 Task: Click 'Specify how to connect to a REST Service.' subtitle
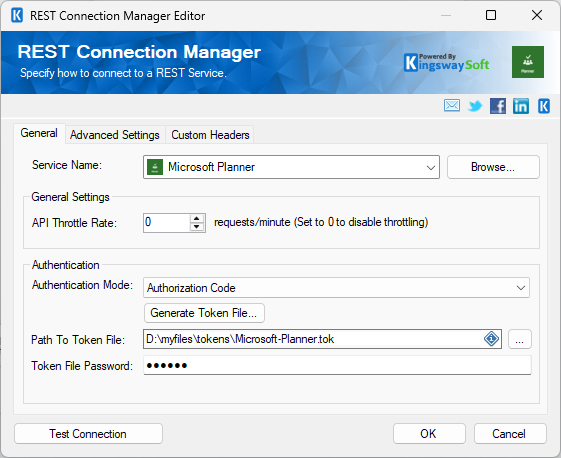(123, 73)
